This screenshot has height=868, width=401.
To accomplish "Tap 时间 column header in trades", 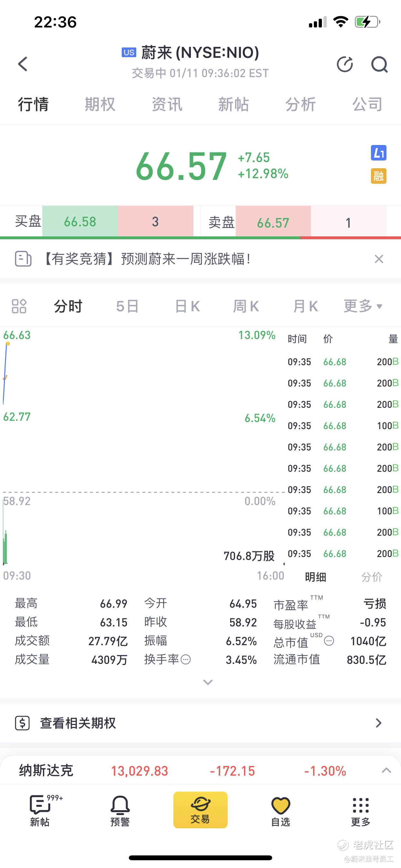I will (x=297, y=339).
